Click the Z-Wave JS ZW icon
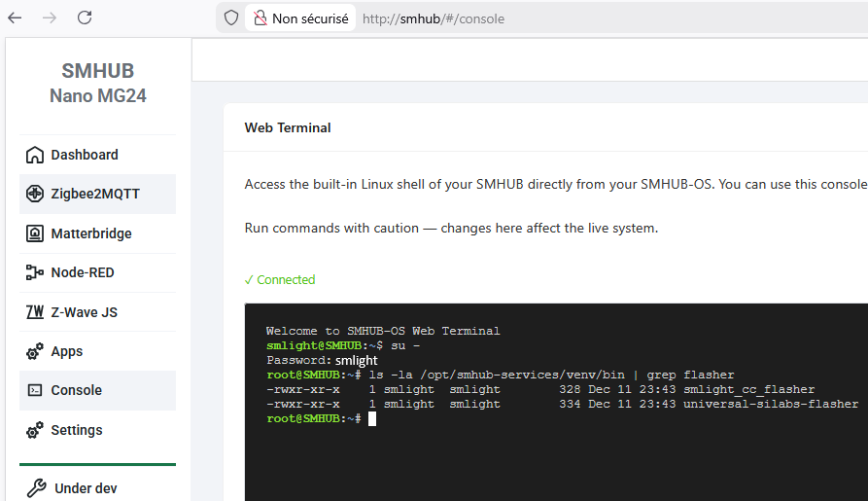The image size is (868, 501). (34, 312)
